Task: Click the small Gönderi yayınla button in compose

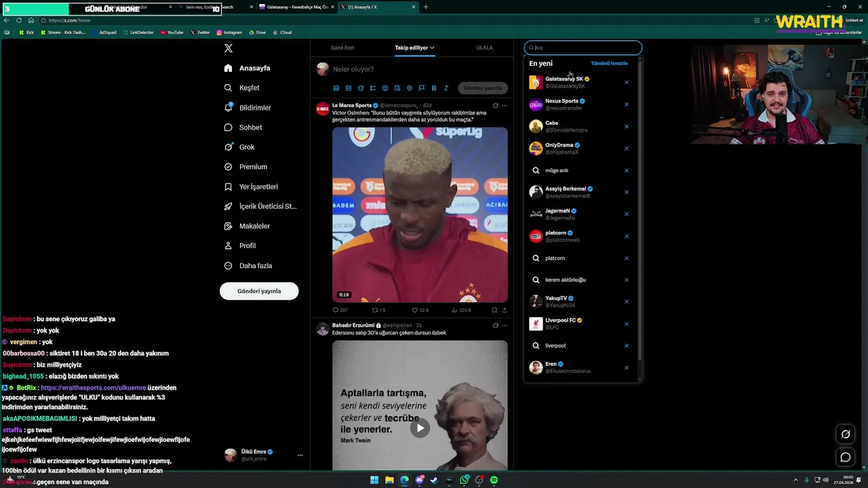Action: (x=483, y=88)
